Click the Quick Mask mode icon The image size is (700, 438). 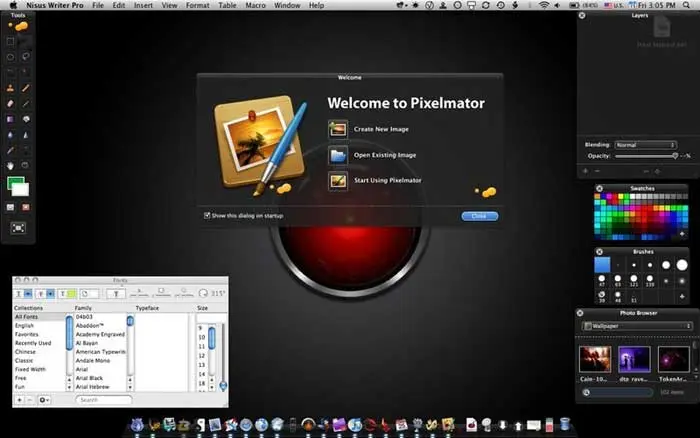pyautogui.click(x=26, y=207)
